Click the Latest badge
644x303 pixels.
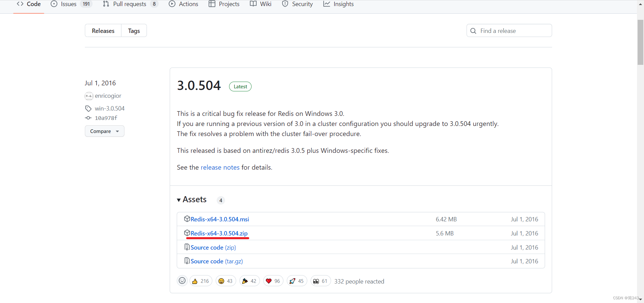(x=240, y=86)
